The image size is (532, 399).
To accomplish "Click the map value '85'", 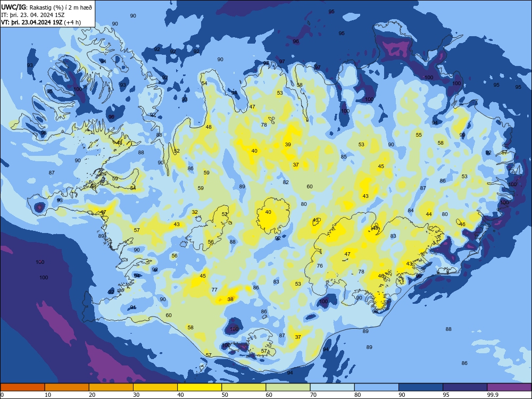I will [344, 157].
